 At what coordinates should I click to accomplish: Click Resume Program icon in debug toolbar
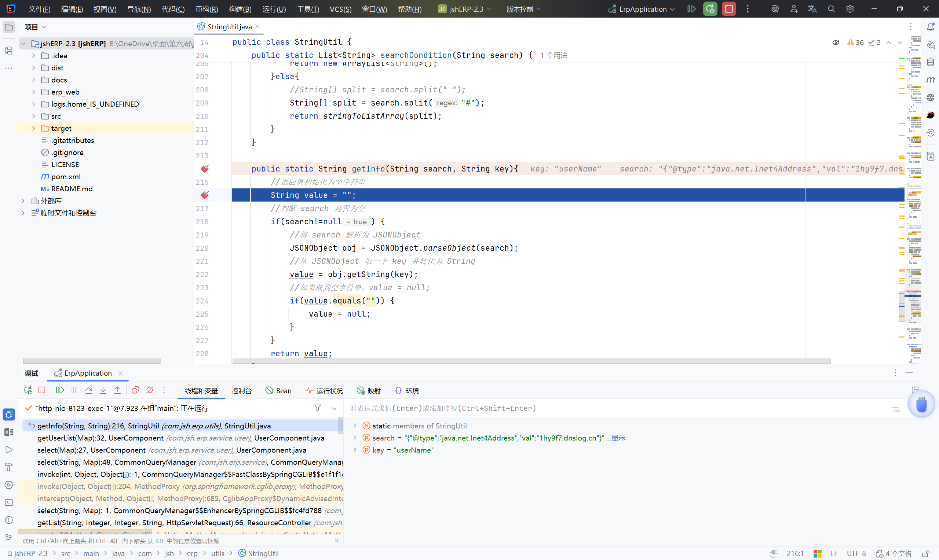point(60,390)
